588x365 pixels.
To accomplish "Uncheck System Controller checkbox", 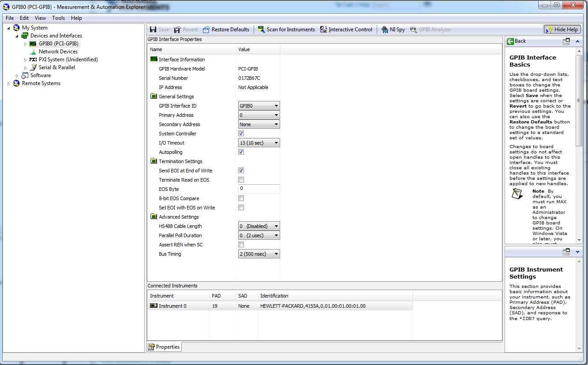I will point(241,133).
